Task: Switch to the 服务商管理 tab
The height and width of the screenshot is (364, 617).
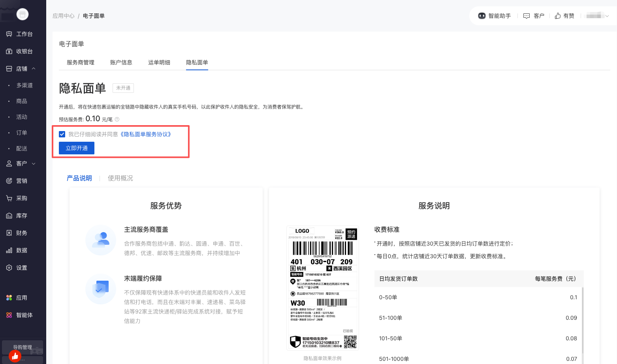Action: 81,62
